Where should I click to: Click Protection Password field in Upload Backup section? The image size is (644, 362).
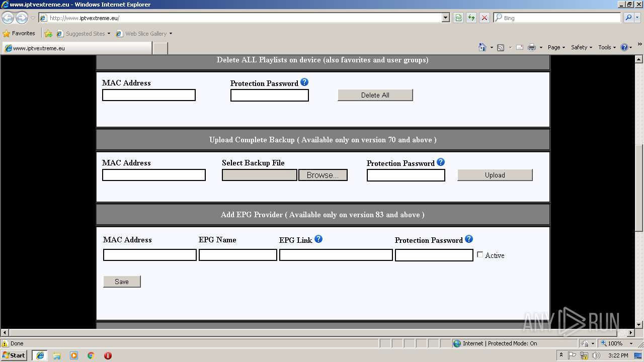[x=406, y=175]
